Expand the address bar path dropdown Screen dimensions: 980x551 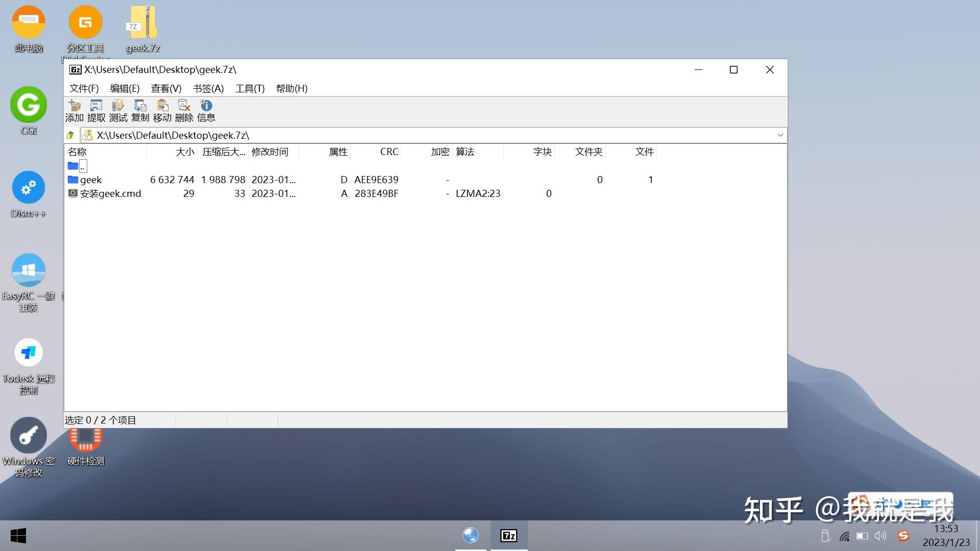[780, 135]
